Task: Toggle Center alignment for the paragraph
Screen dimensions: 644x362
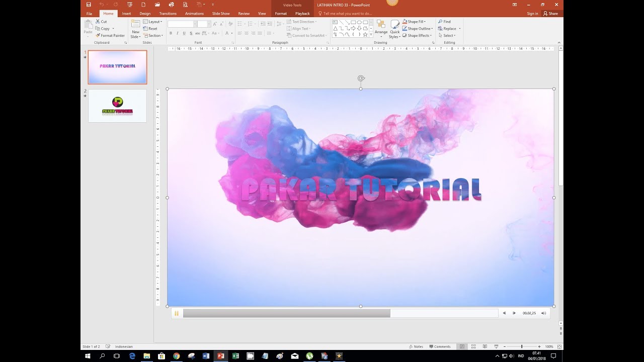Action: click(x=246, y=33)
